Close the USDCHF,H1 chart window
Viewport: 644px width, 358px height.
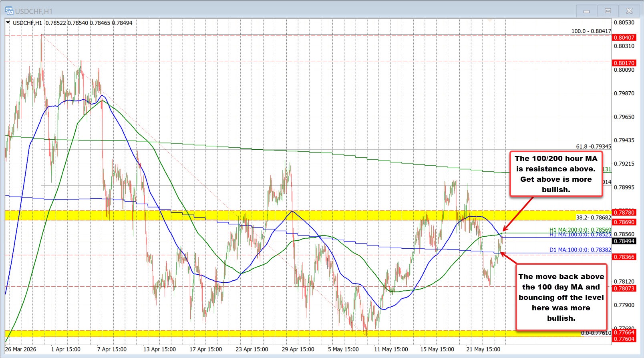pos(629,11)
